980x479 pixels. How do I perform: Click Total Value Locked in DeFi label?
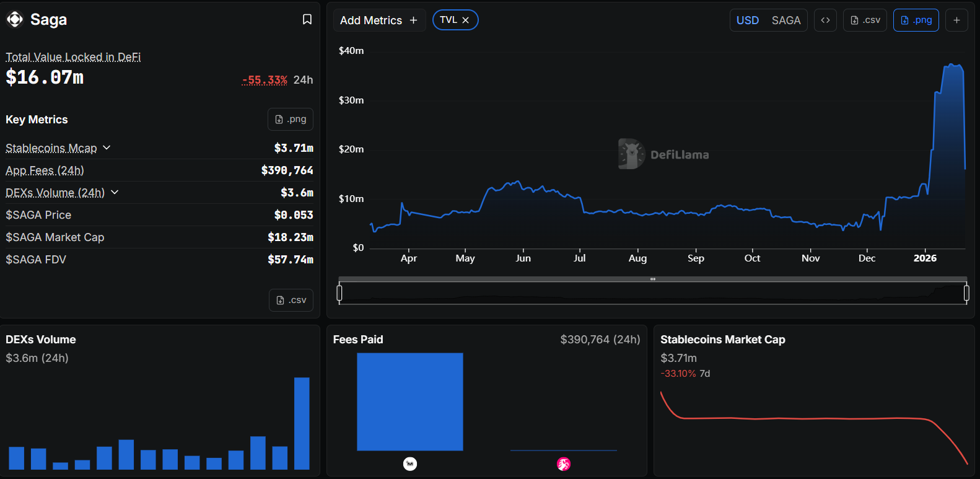tap(73, 57)
